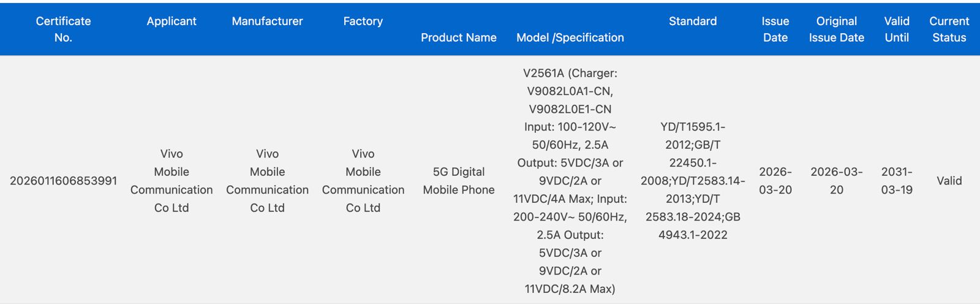The height and width of the screenshot is (304, 980).
Task: Select the Product Name column header
Action: [458, 37]
